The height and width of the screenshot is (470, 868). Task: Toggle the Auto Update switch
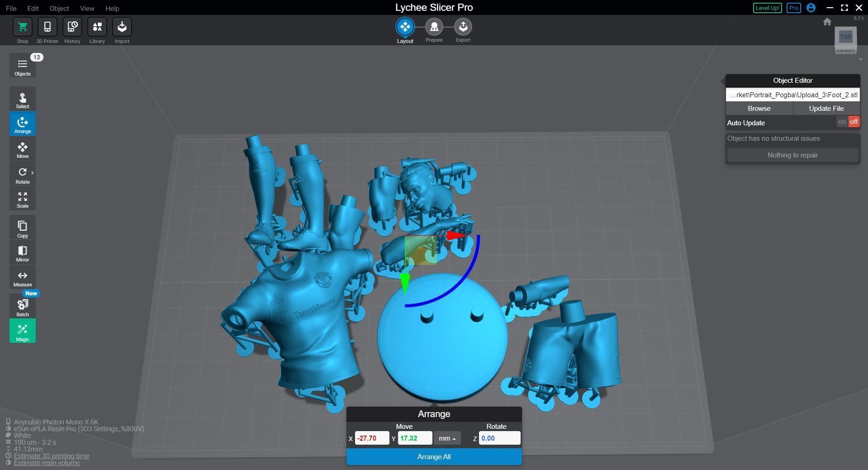[848, 122]
